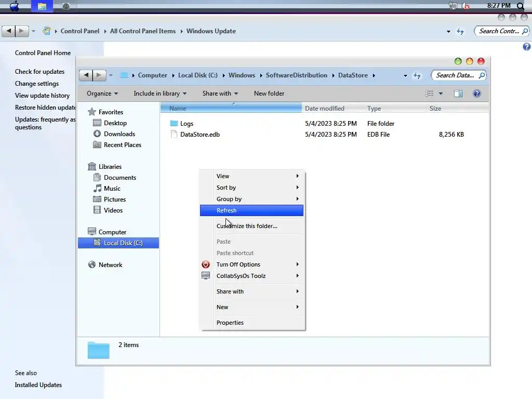Click the change view icon
The image size is (532, 399).
coord(430,94)
